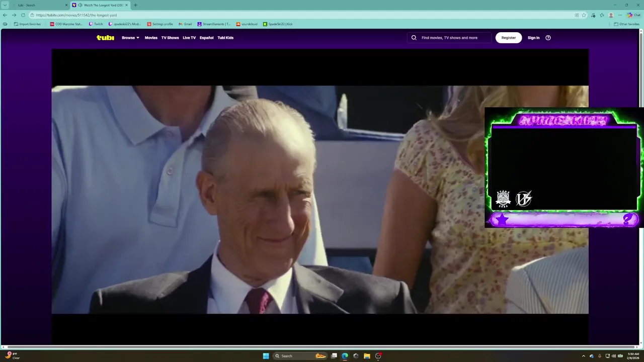Open the taskbar volume control
This screenshot has height=362, width=644.
613,356
